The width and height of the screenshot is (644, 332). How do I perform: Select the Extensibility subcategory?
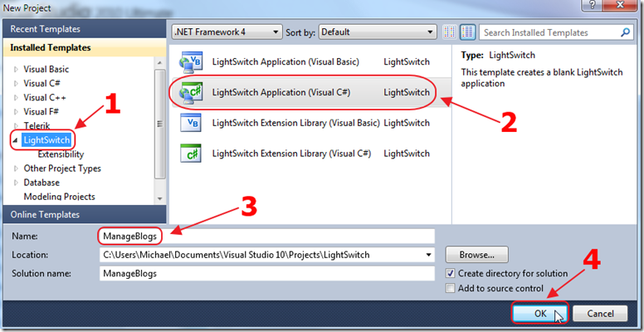61,154
